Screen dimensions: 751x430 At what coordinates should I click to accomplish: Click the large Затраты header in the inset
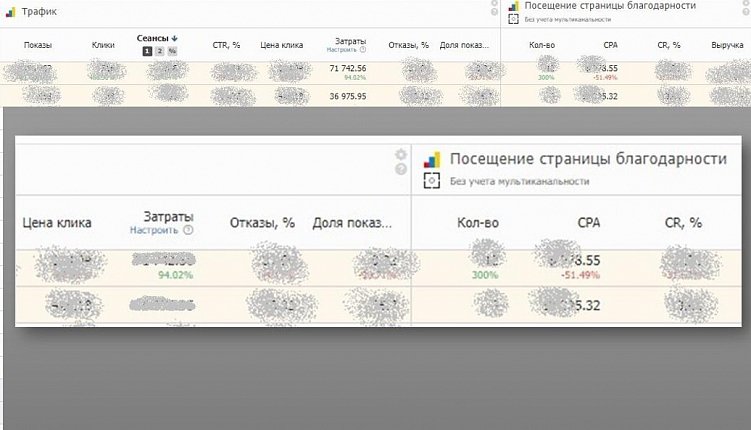[169, 216]
